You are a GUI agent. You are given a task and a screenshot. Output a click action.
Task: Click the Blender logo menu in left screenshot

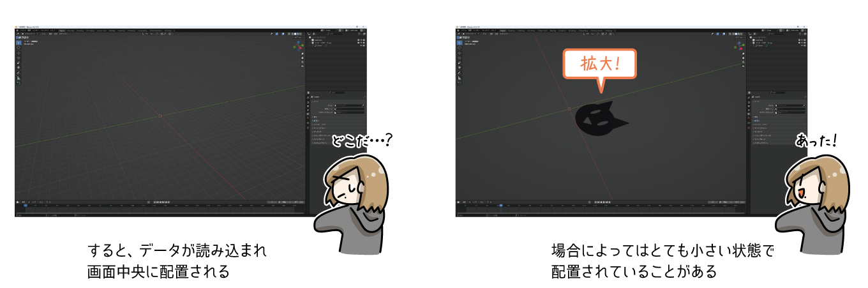[18, 31]
